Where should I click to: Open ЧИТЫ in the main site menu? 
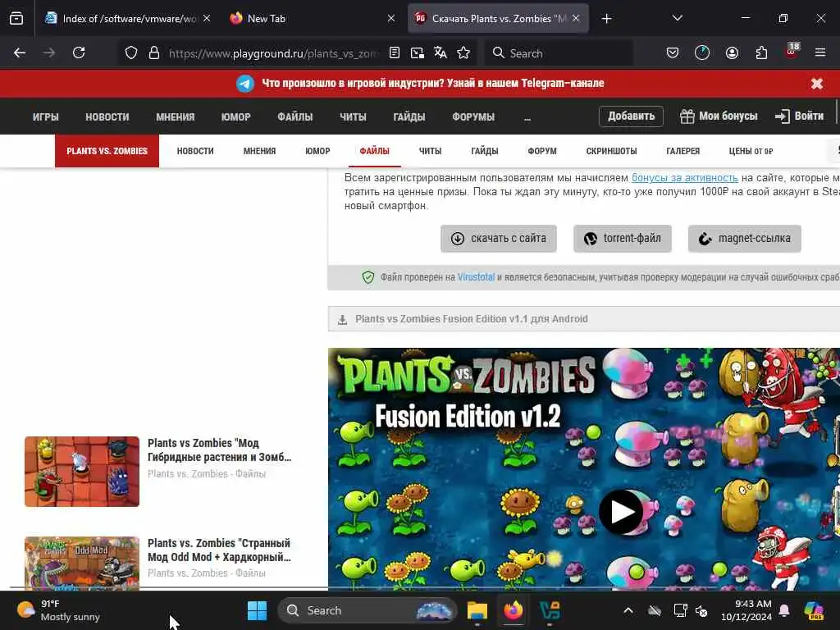(x=353, y=116)
